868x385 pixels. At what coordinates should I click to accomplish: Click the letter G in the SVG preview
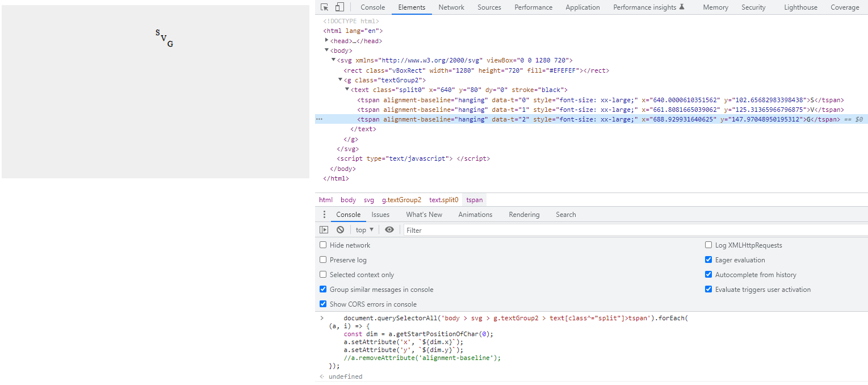pos(170,44)
